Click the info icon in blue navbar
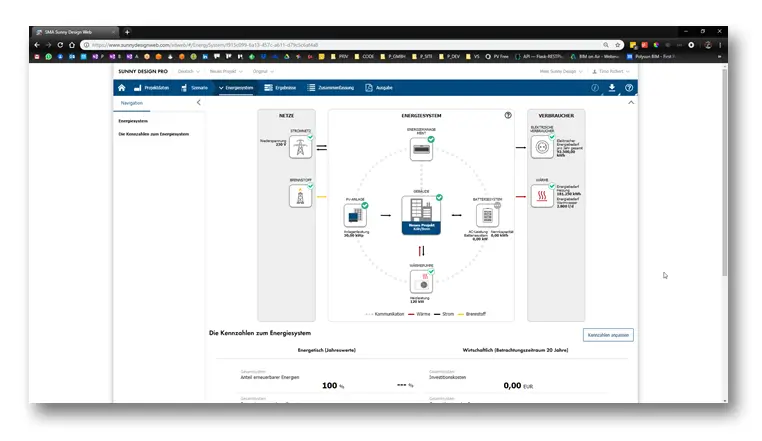Screen dimensions: 762x441 pyautogui.click(x=595, y=88)
